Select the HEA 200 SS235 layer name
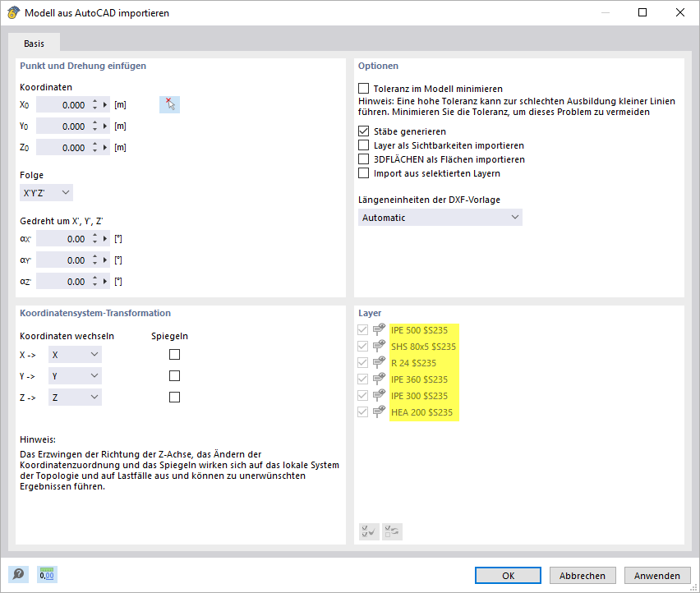Screen dimensions: 700x593 click(x=421, y=412)
